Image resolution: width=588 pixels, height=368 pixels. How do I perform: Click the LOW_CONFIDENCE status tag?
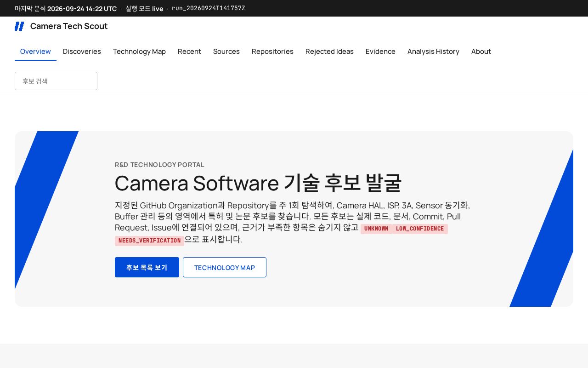(420, 229)
